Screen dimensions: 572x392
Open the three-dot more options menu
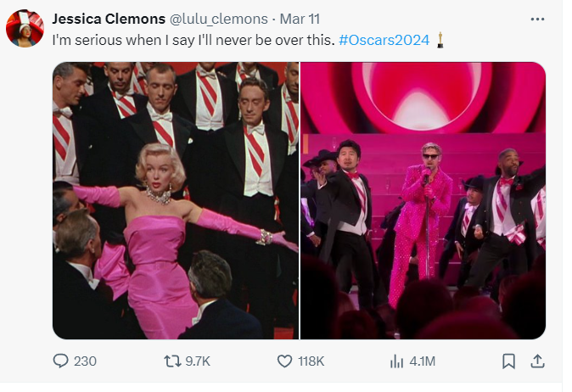536,19
